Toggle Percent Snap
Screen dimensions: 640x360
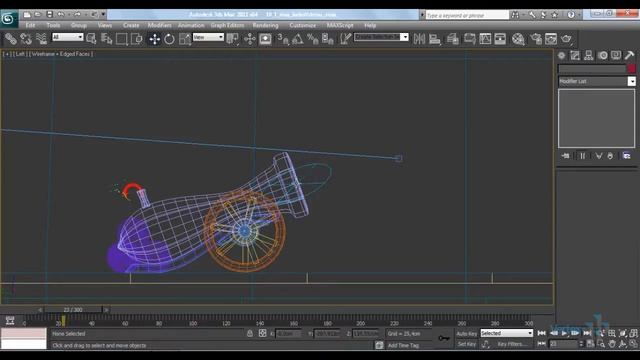[313, 39]
